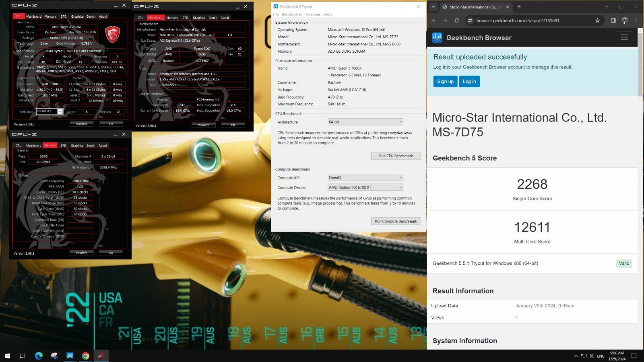
Task: Reload the Geekbench Browser page
Action: coord(456,21)
